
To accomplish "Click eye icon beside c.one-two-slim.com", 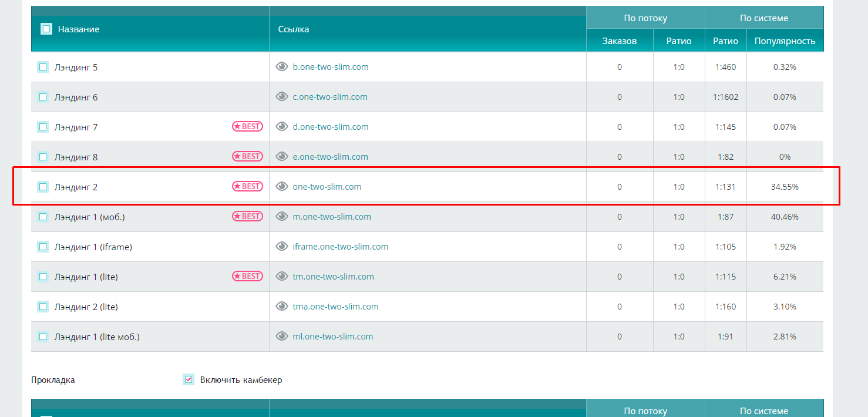I will [x=282, y=97].
